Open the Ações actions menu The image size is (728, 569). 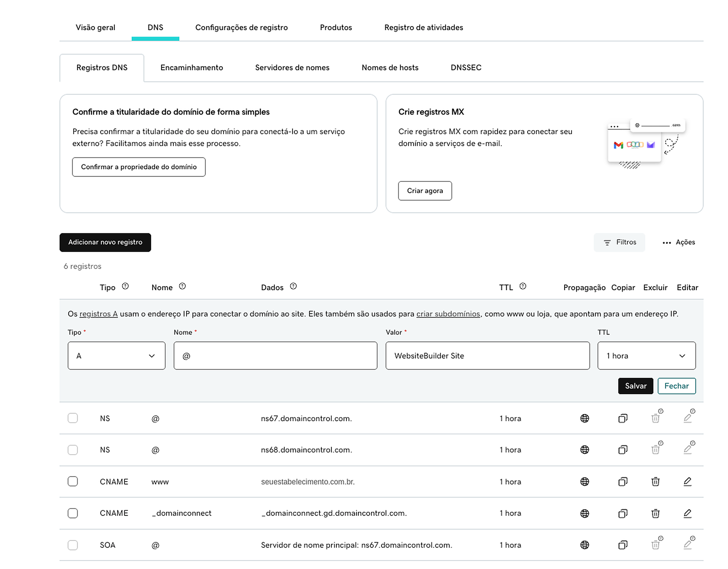tap(678, 242)
